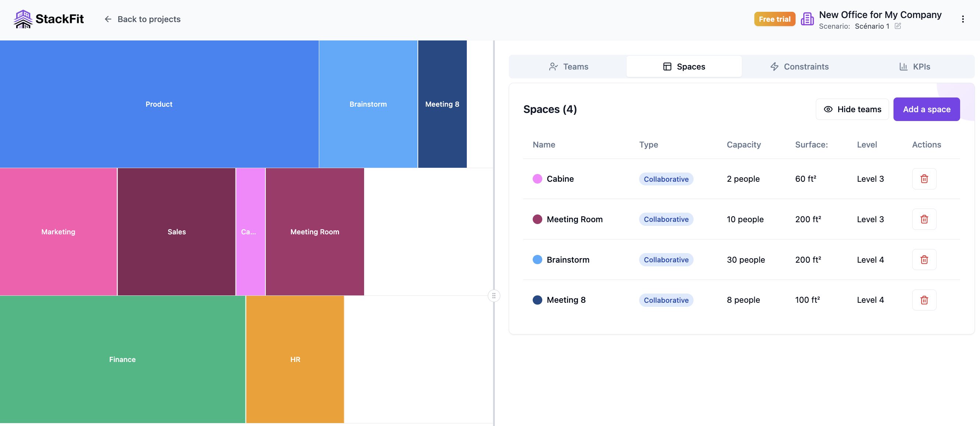This screenshot has height=426, width=980.
Task: Click the blue color dot beside Brainstorm
Action: [x=537, y=260]
